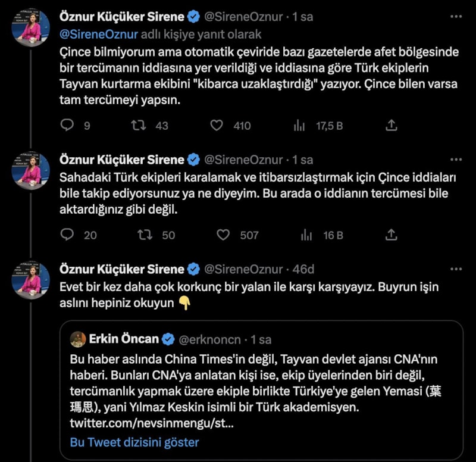
Task: Reply to the first tweet with 9 replies
Action: [68, 125]
